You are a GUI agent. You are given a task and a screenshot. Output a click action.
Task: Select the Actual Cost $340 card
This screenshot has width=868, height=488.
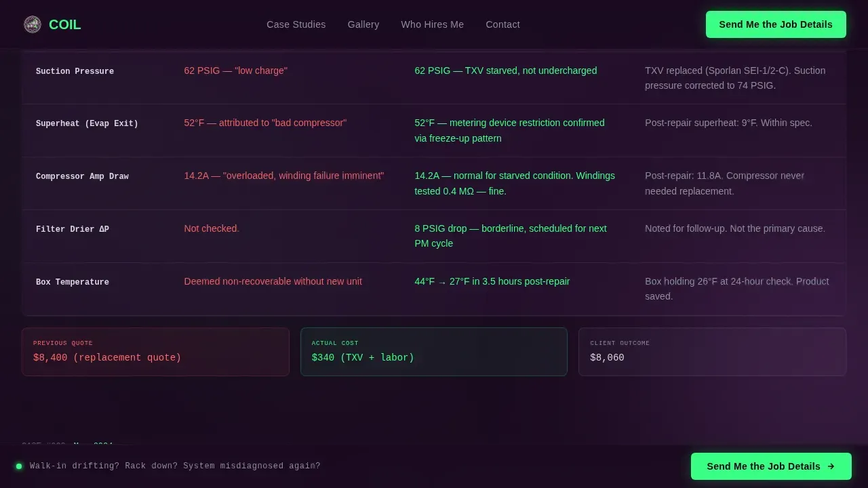(x=434, y=352)
